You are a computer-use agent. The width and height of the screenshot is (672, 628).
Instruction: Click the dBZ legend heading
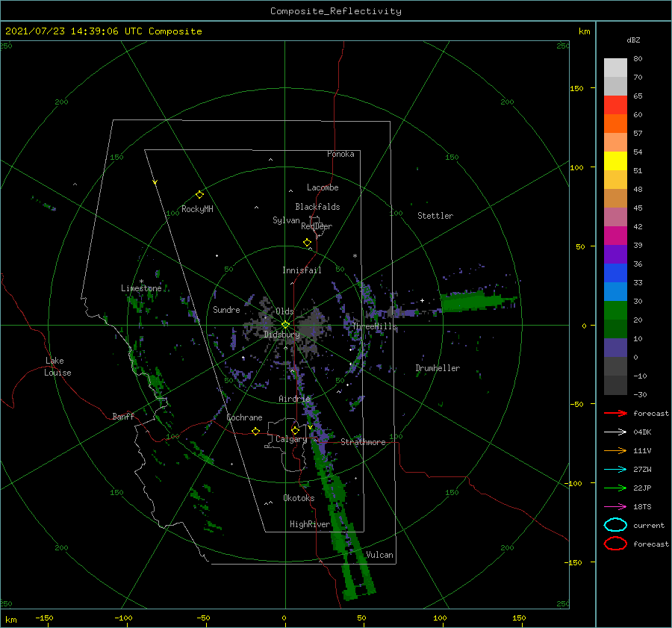(x=633, y=40)
